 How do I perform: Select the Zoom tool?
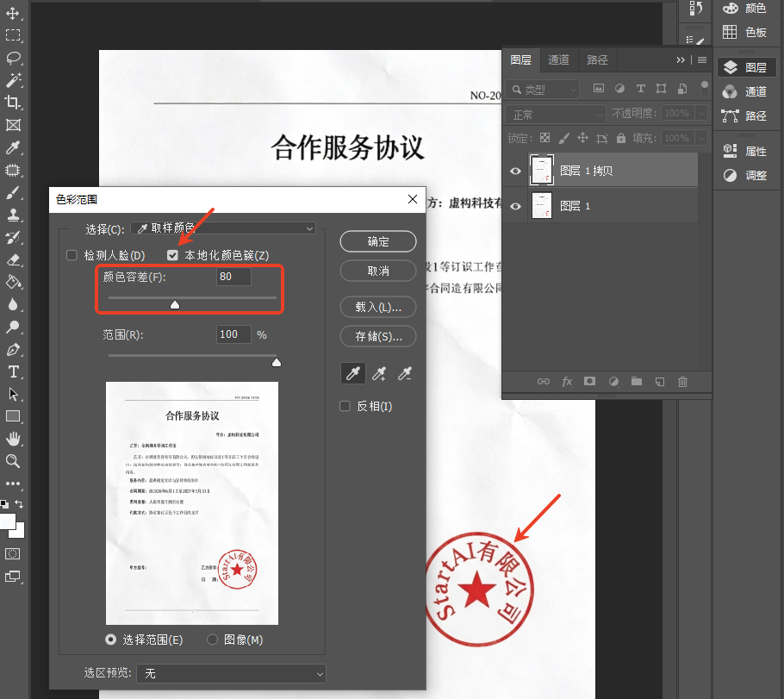(x=13, y=461)
